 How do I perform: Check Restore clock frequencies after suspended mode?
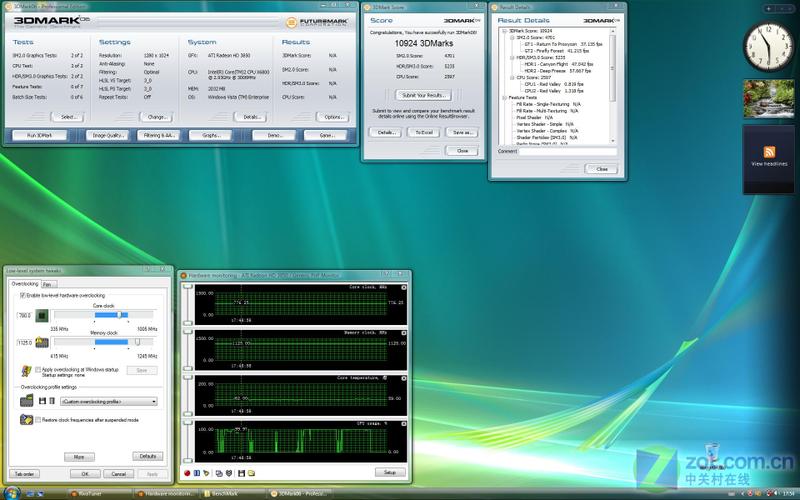pos(38,420)
